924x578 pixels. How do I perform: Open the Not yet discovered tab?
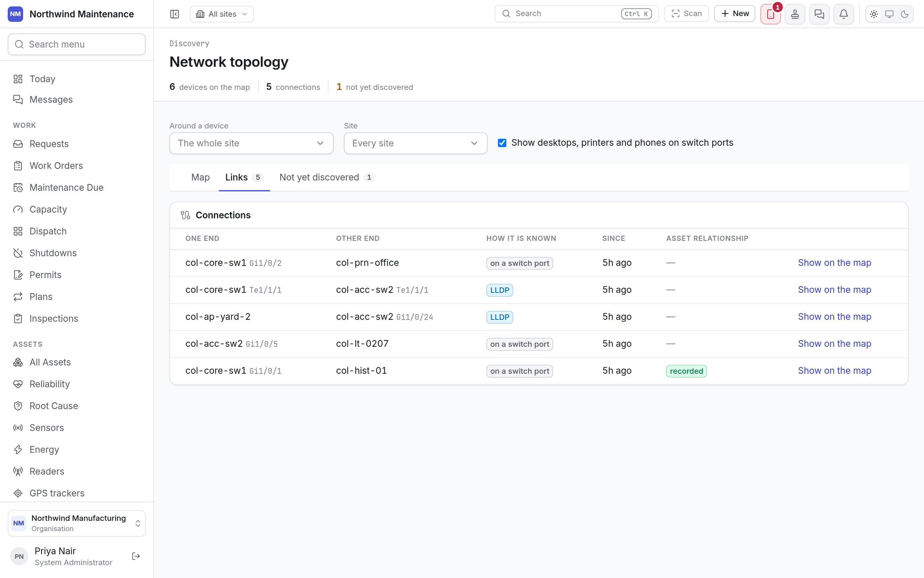pos(327,177)
